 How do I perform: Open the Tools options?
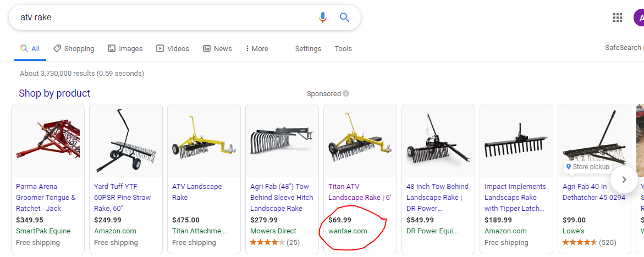(343, 48)
